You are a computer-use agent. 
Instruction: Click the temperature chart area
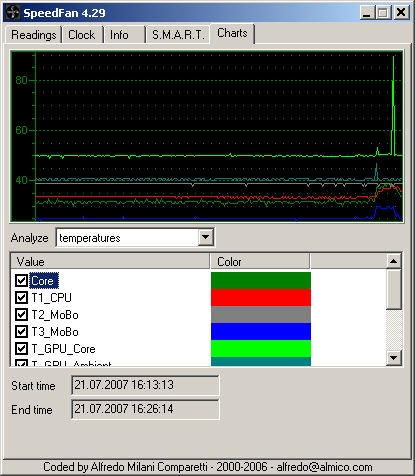[x=207, y=136]
